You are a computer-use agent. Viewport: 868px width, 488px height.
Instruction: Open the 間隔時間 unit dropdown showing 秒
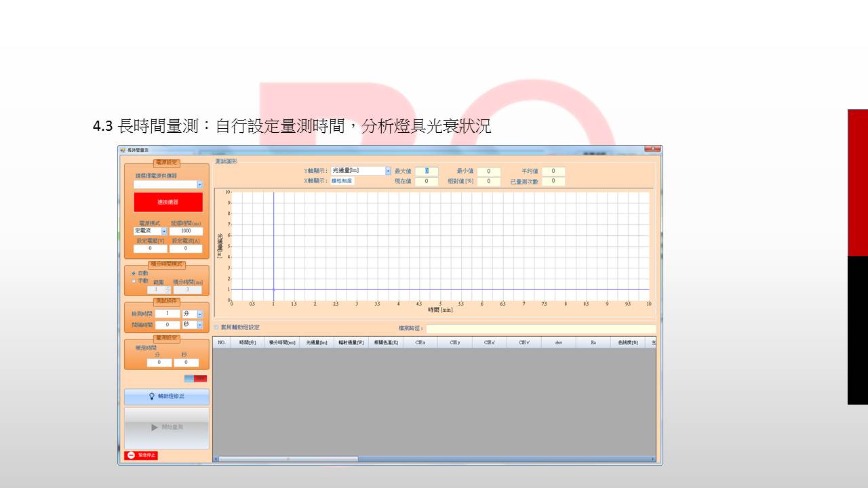tap(199, 325)
